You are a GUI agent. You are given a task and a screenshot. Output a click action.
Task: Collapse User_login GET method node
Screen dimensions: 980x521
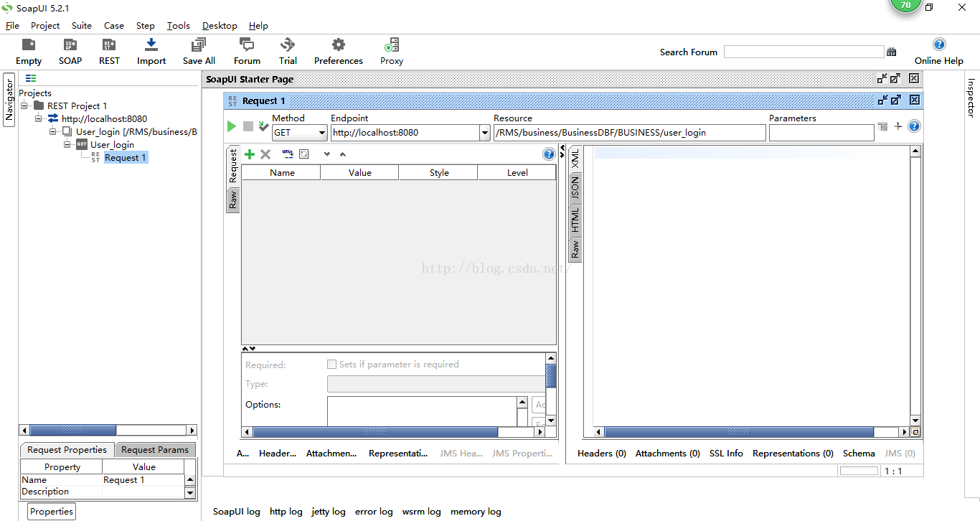(67, 144)
